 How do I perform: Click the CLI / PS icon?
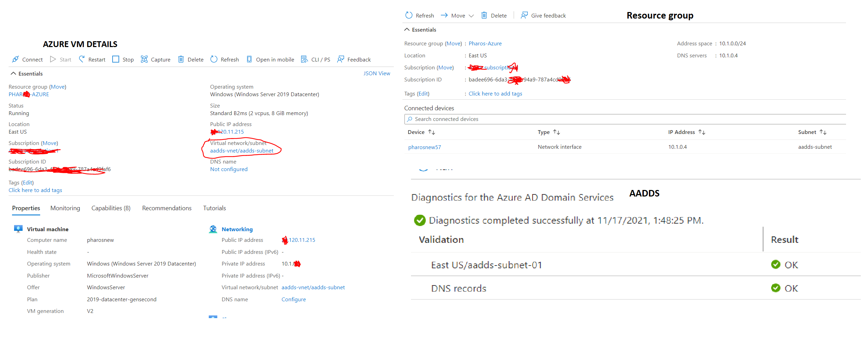tap(304, 59)
